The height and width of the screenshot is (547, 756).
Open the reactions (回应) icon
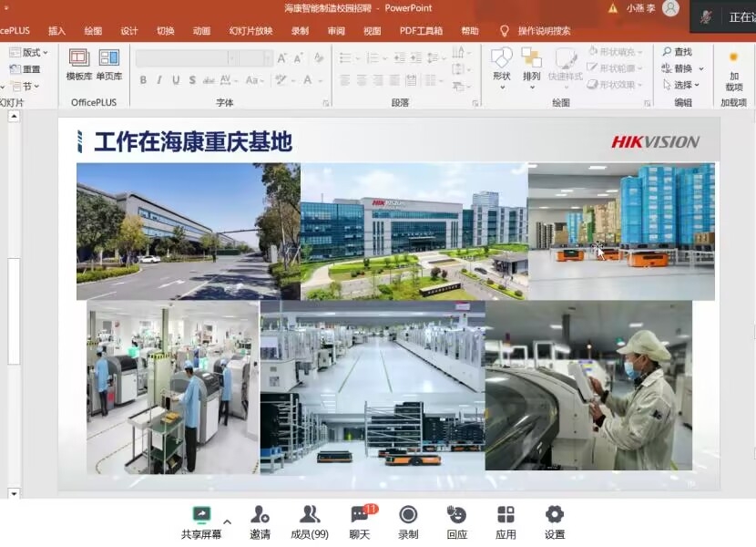click(457, 516)
